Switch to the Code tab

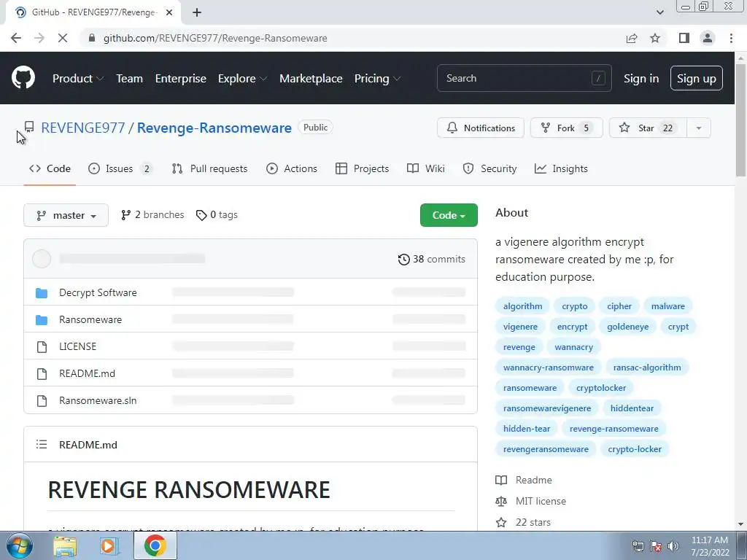click(50, 168)
